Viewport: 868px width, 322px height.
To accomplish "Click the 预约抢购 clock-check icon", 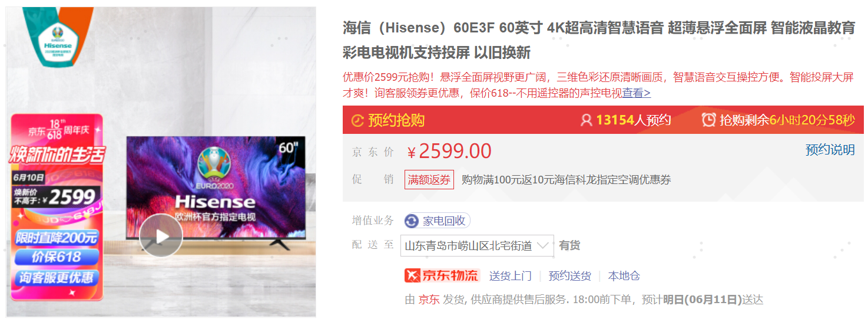I will click(357, 121).
